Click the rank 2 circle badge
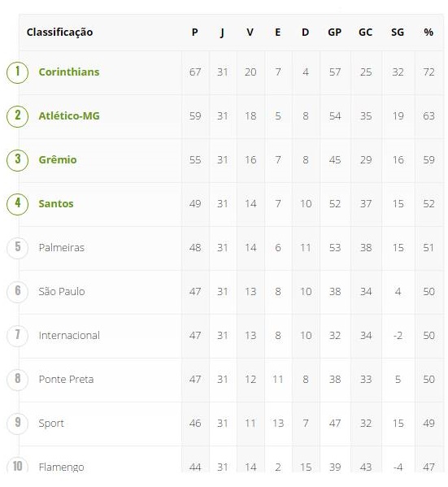Screen dimensions: 448x487 [17, 116]
